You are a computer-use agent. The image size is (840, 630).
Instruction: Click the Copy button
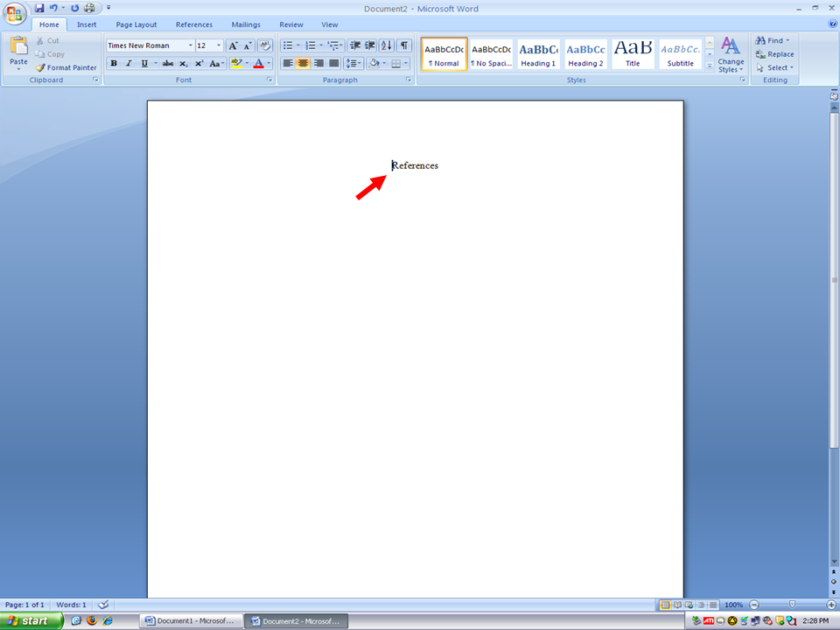(x=49, y=54)
